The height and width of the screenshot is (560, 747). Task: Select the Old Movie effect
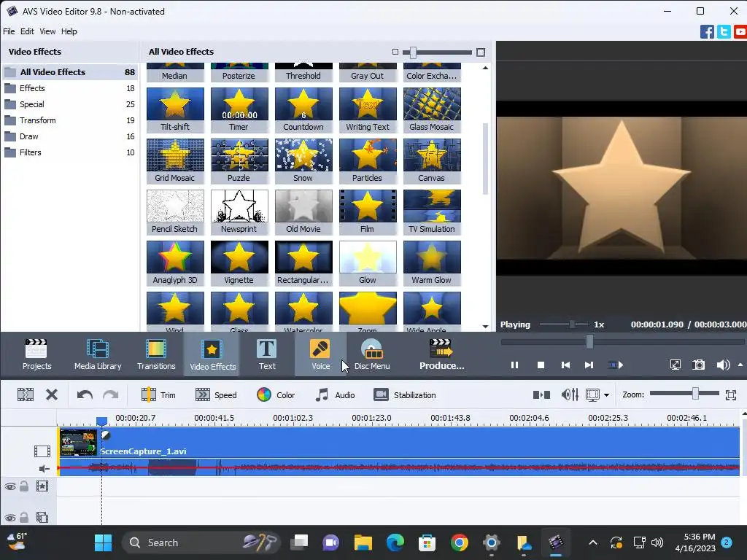[303, 212]
